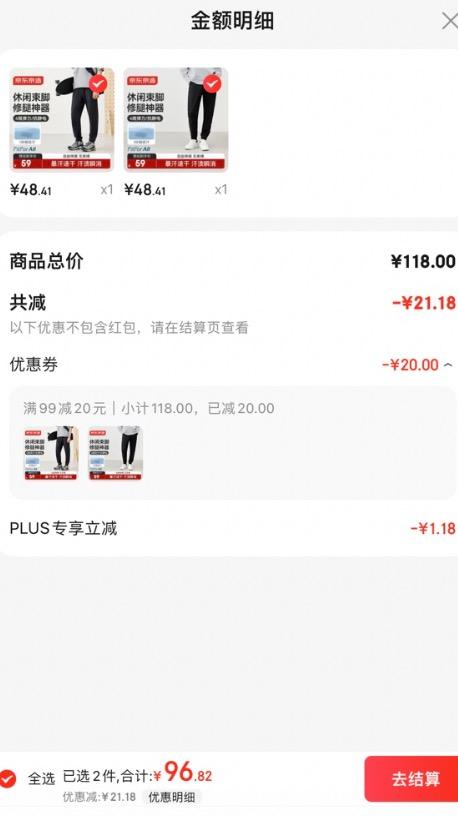Tap the 去结算 checkout button
The width and height of the screenshot is (458, 816).
(x=411, y=779)
